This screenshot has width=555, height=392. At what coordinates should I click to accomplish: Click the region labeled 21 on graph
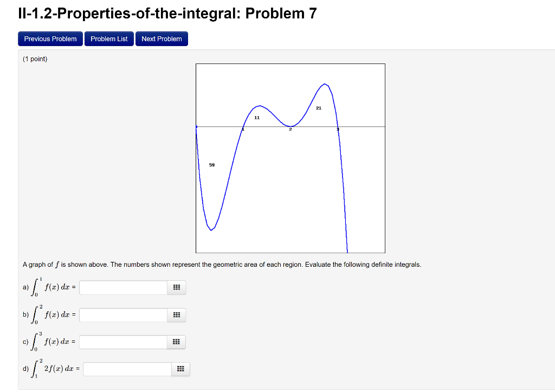coord(318,108)
